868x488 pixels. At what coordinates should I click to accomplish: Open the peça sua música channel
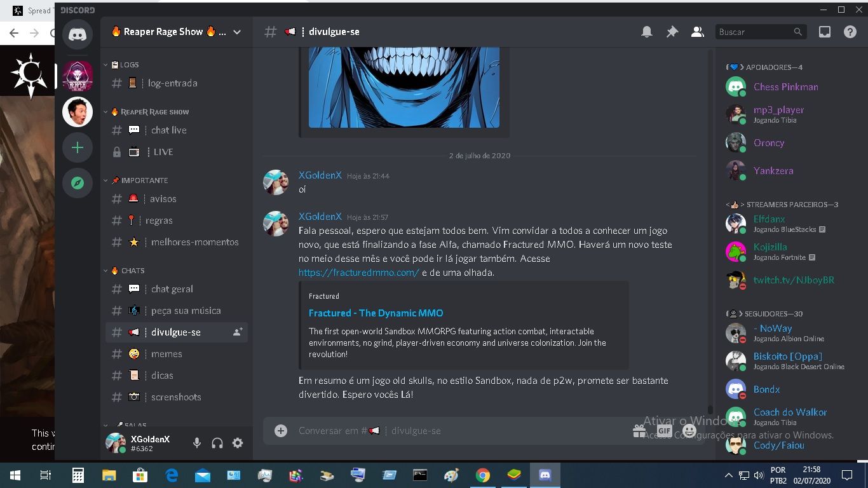(177, 311)
